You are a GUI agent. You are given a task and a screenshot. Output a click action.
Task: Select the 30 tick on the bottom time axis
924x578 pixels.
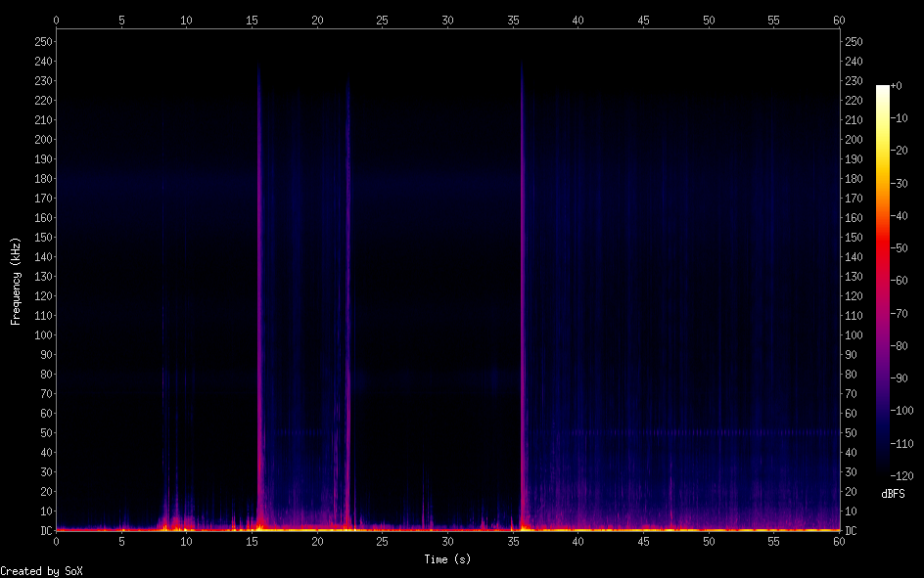coord(447,540)
